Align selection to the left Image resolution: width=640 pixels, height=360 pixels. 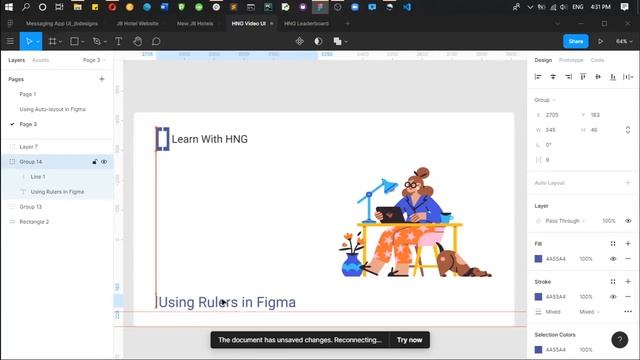point(538,77)
